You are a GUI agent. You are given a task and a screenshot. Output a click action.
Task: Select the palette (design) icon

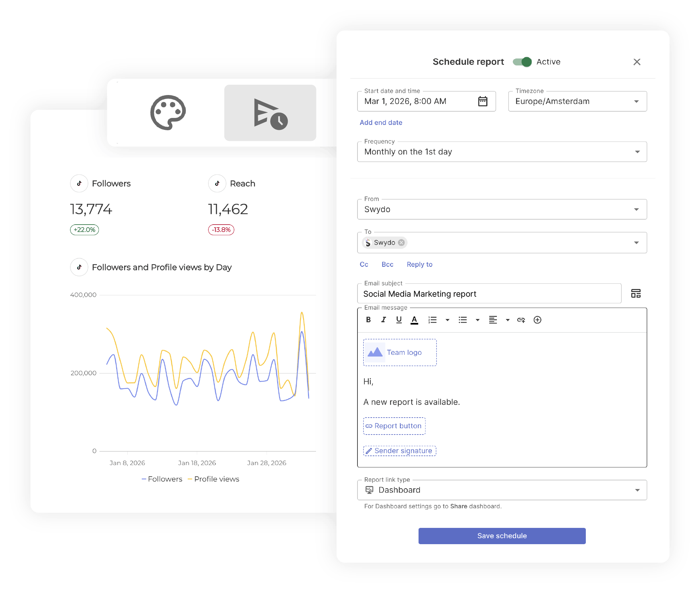coord(167,113)
